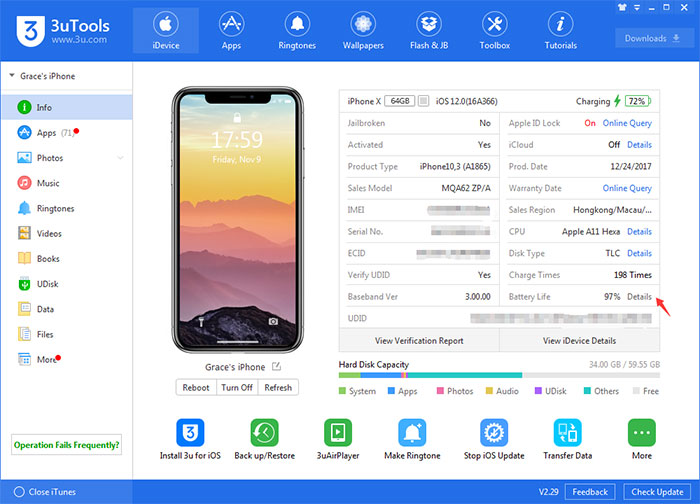The image size is (700, 504).
Task: Open Disk Type Details link
Action: [x=639, y=253]
